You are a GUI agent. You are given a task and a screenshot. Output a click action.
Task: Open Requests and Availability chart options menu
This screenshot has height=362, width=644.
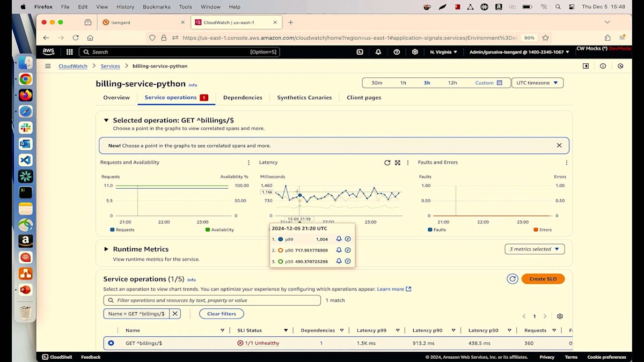coord(248,162)
